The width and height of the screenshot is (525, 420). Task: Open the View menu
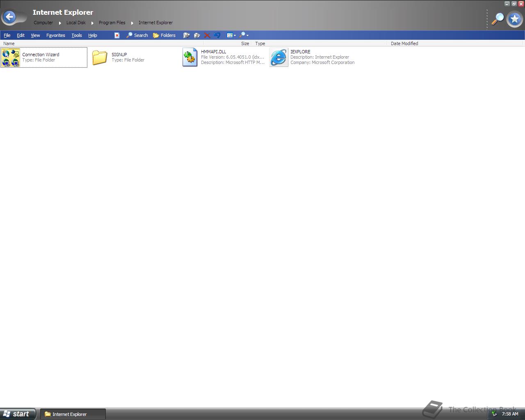(x=35, y=35)
